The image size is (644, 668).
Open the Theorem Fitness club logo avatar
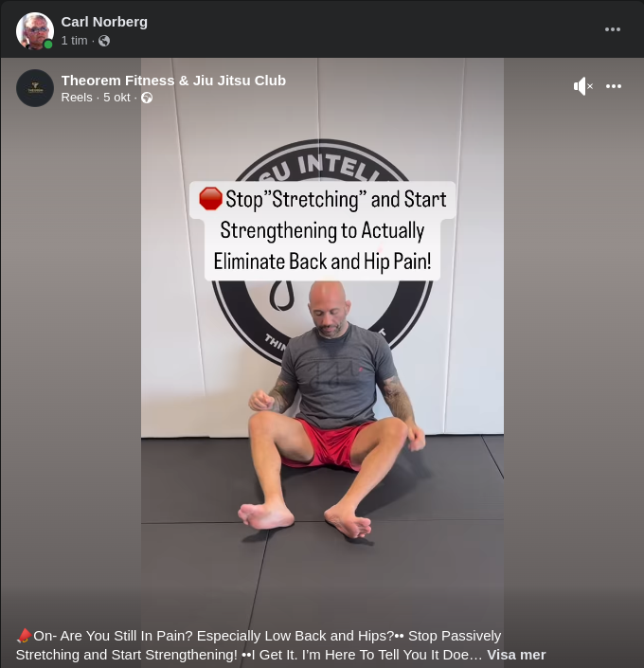click(35, 88)
